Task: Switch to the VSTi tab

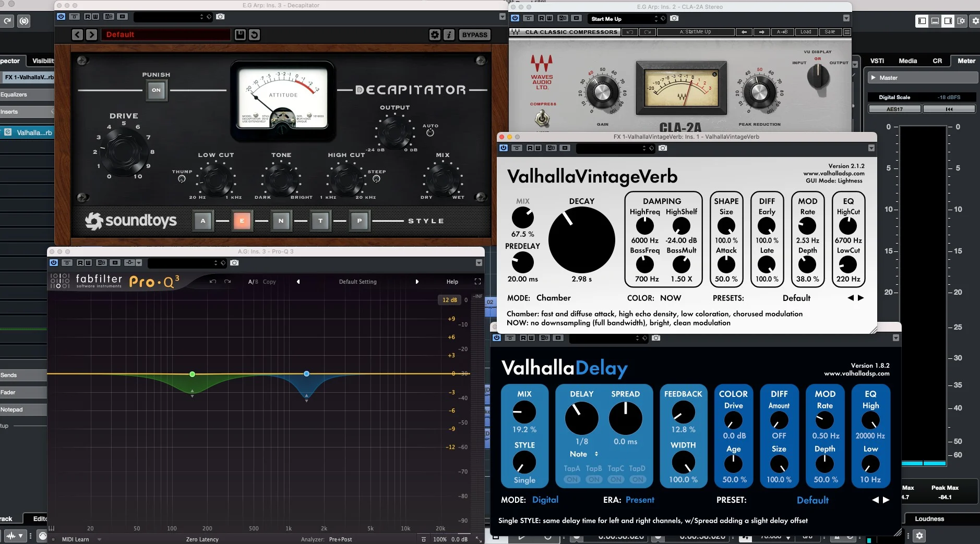Action: tap(877, 61)
